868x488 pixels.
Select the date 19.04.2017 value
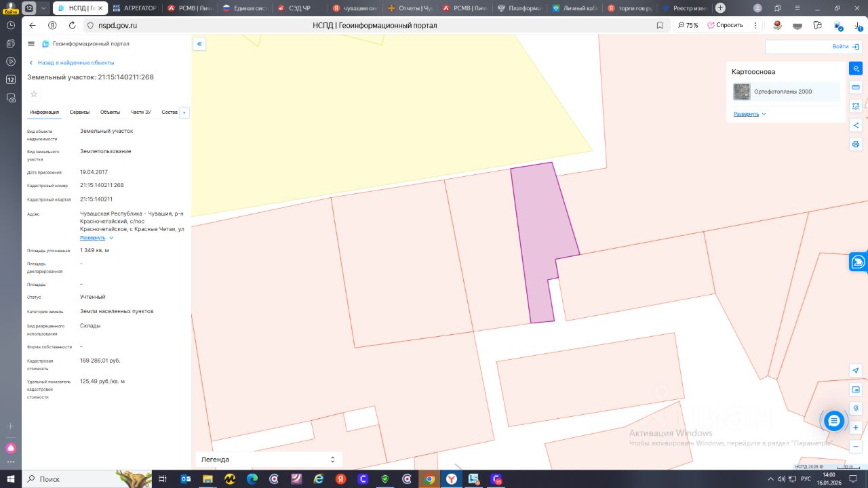point(94,172)
